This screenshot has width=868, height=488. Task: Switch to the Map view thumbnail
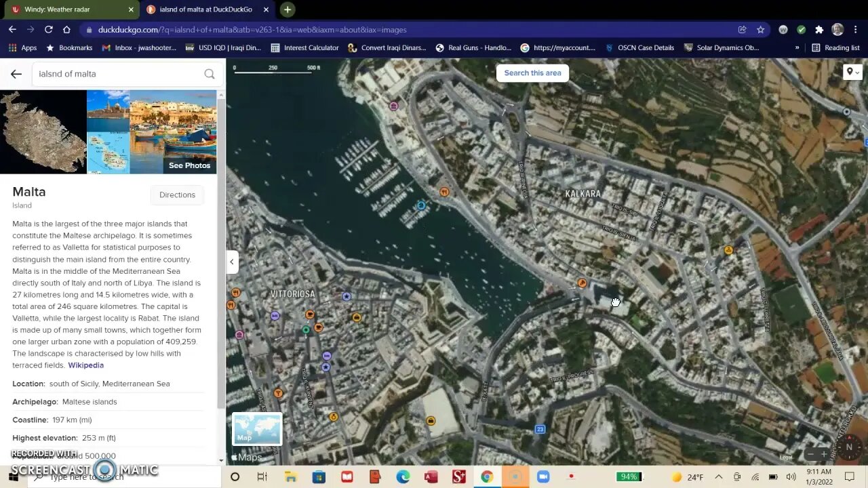coord(257,429)
